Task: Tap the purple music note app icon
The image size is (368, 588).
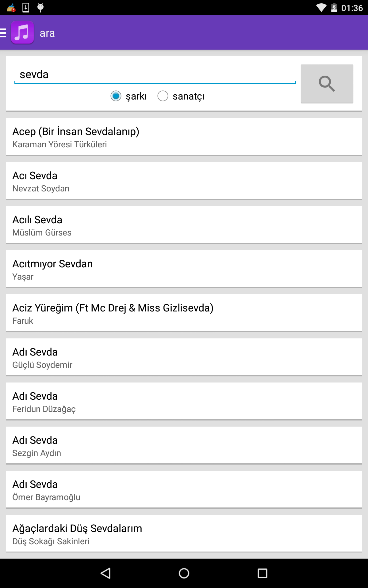Action: coord(22,33)
